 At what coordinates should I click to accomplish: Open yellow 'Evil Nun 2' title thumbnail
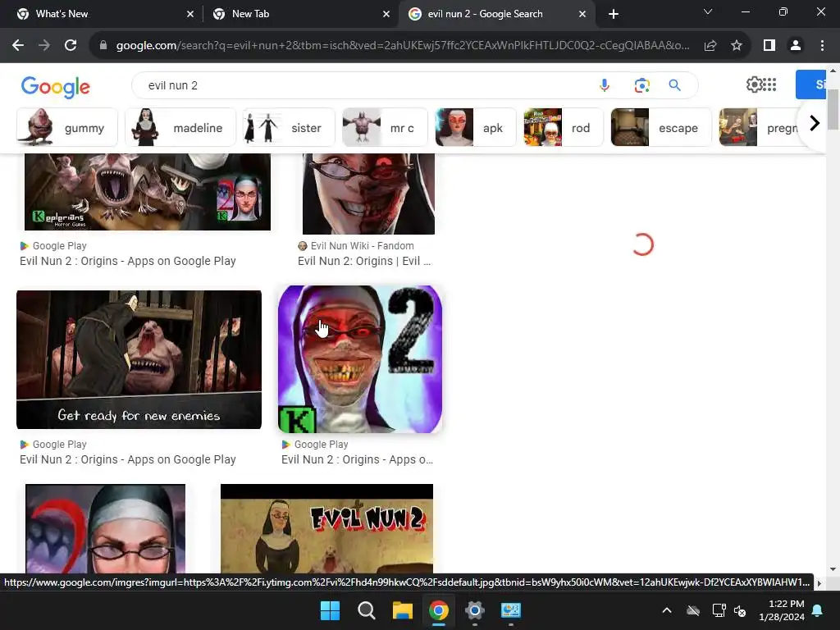tap(326, 529)
